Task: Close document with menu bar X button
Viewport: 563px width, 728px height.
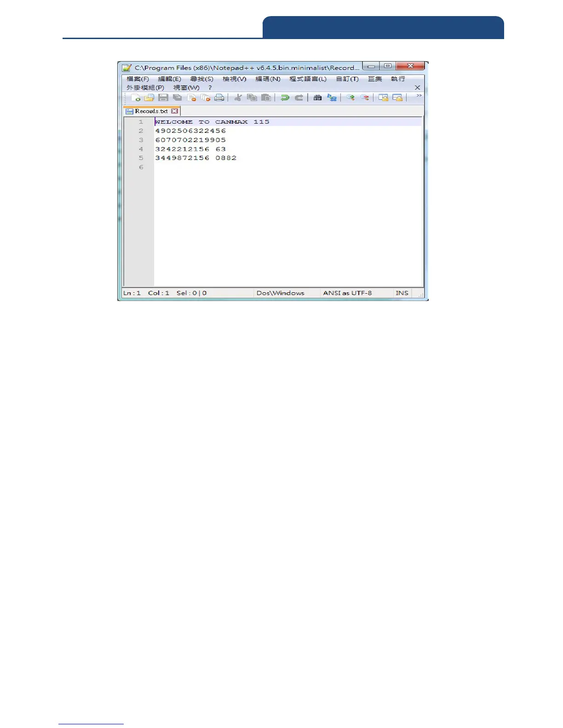Action: click(417, 87)
